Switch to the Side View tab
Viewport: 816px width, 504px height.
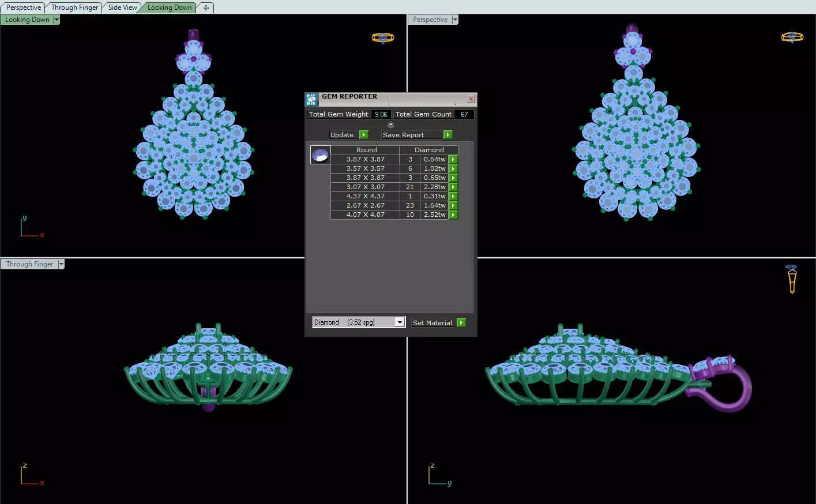tap(122, 7)
